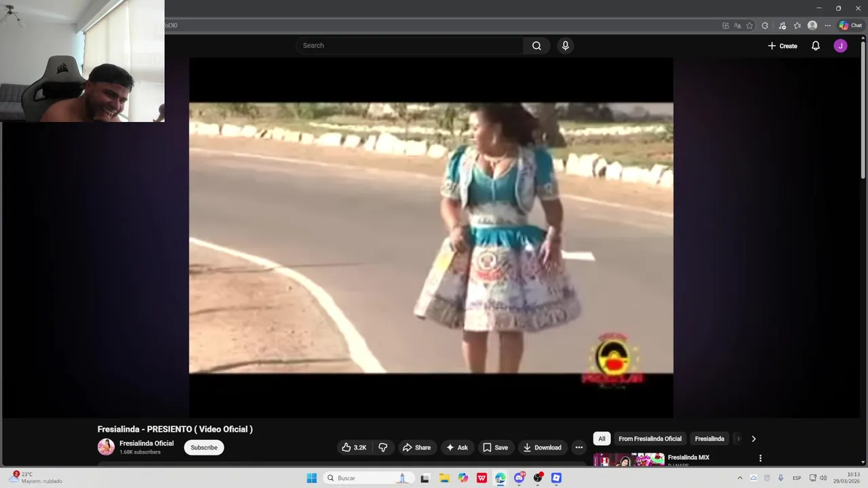Start voice search with the microphone icon
The width and height of the screenshot is (868, 488).
(566, 45)
